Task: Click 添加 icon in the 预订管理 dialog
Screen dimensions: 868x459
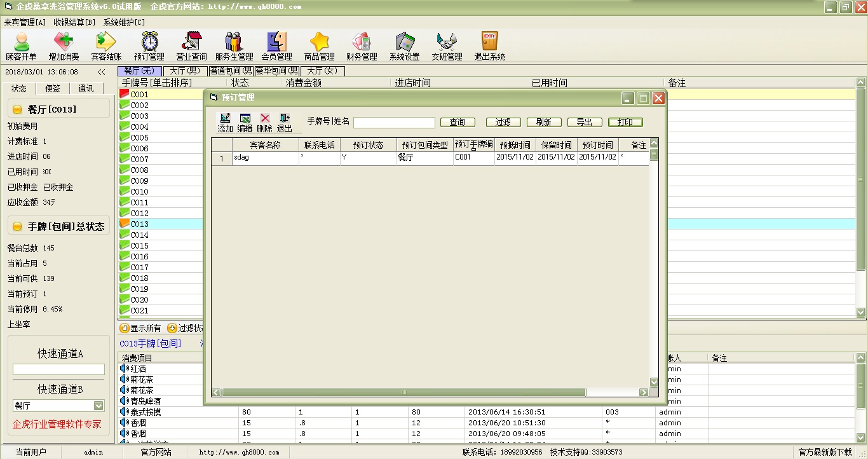Action: (225, 123)
